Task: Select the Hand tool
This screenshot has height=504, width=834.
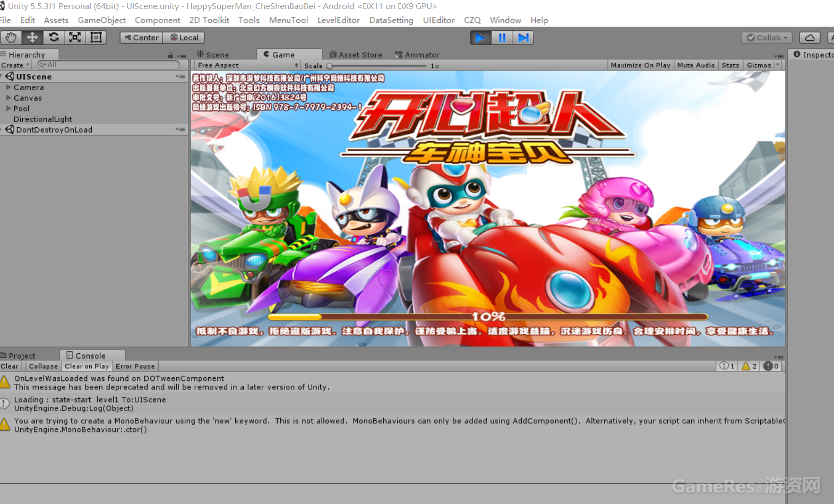Action: click(11, 38)
